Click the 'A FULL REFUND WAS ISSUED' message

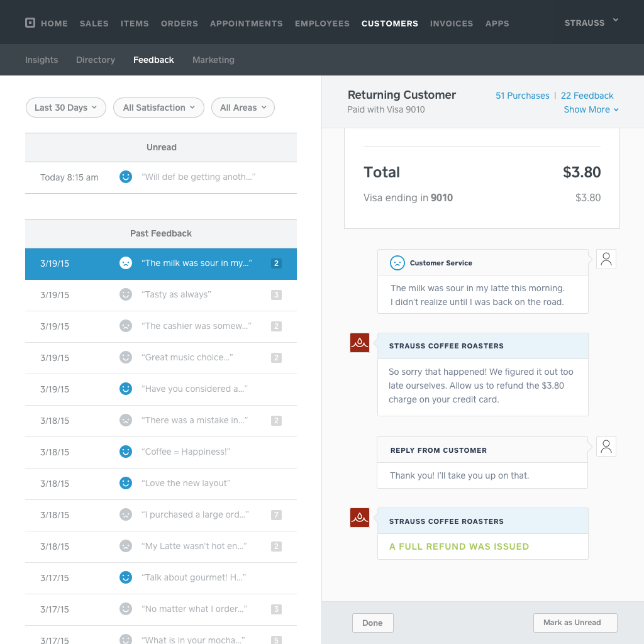[459, 547]
